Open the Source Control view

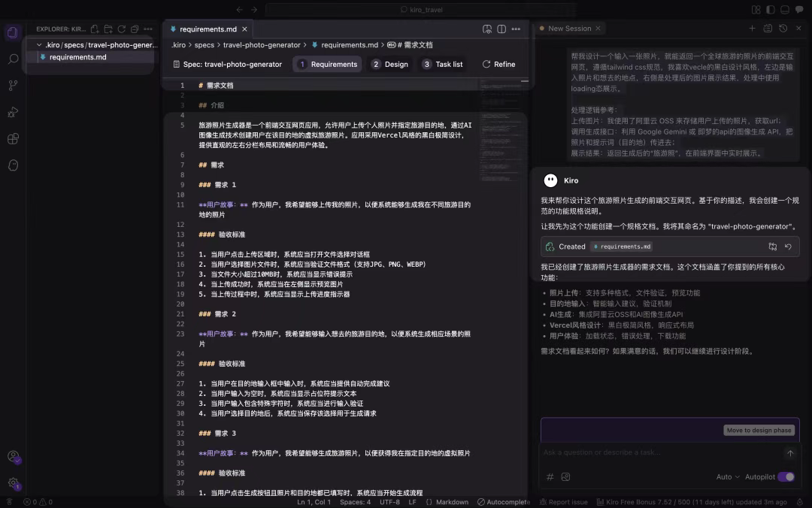click(x=13, y=86)
